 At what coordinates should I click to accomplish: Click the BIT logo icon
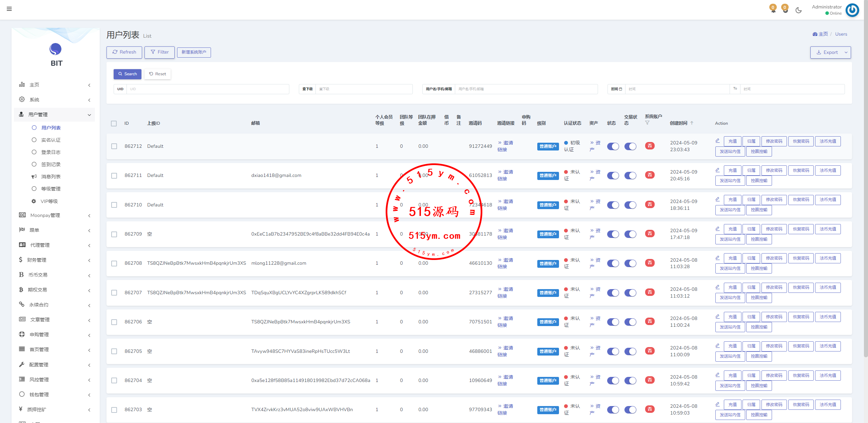[55, 49]
